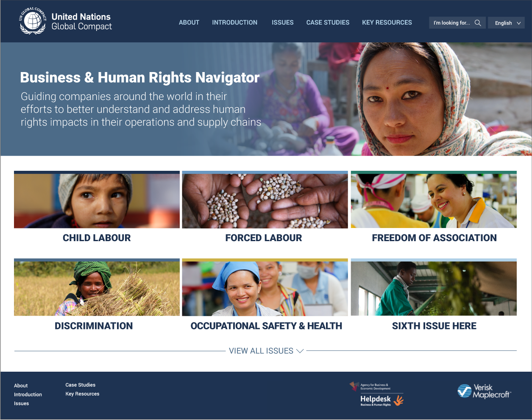Open the Forced Labour seeds image
The width and height of the screenshot is (532, 420).
pyautogui.click(x=265, y=200)
